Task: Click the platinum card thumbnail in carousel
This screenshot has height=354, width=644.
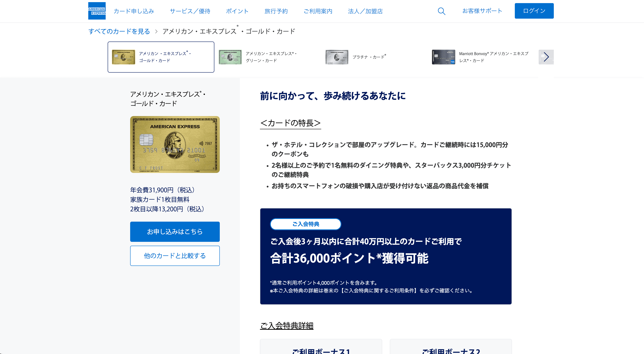Action: (x=337, y=57)
